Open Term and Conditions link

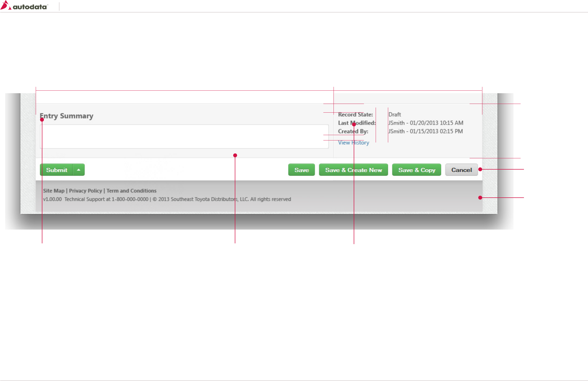point(131,191)
